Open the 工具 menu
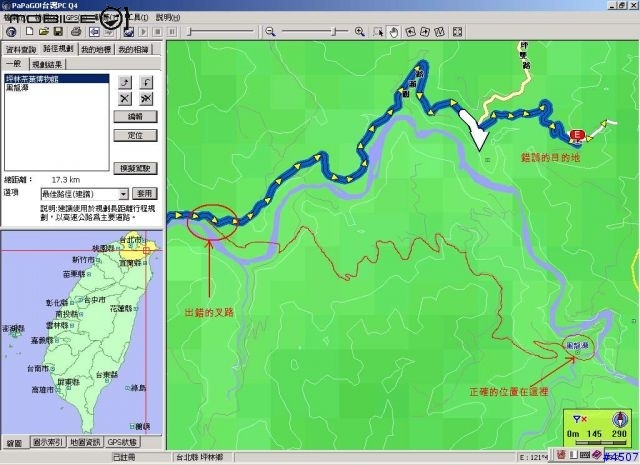Screen dimensions: 640x465 pos(137,17)
